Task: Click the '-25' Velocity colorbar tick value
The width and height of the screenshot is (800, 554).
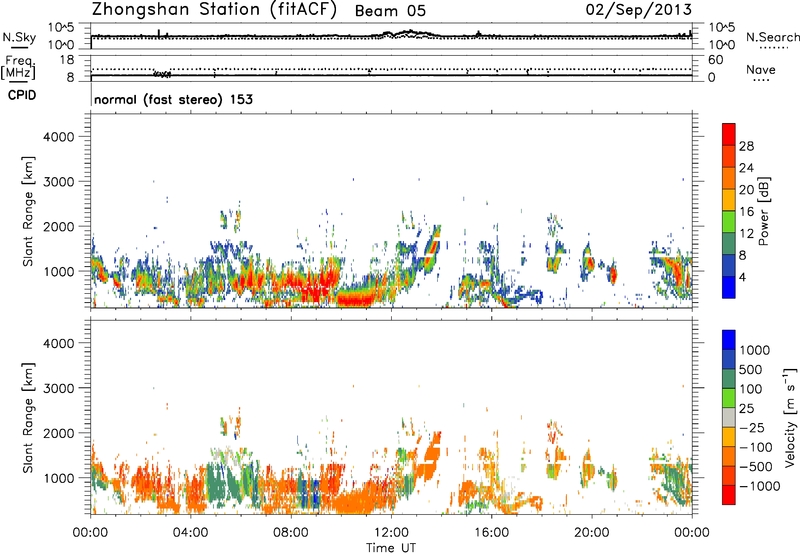Action: coord(752,428)
